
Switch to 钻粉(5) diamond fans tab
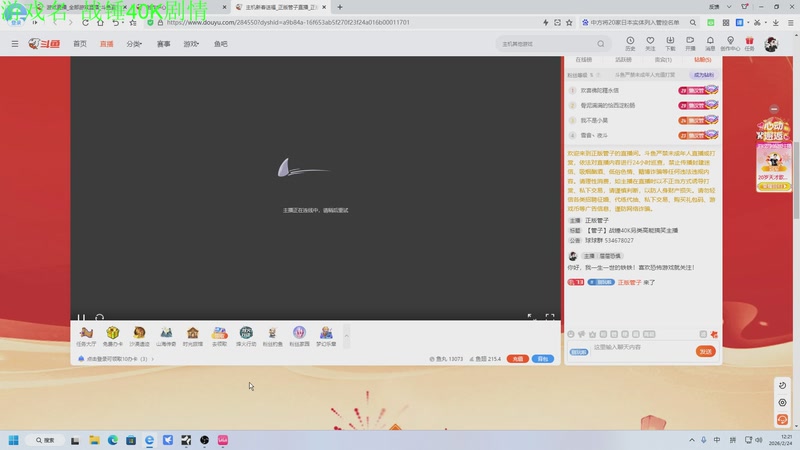[x=703, y=60]
